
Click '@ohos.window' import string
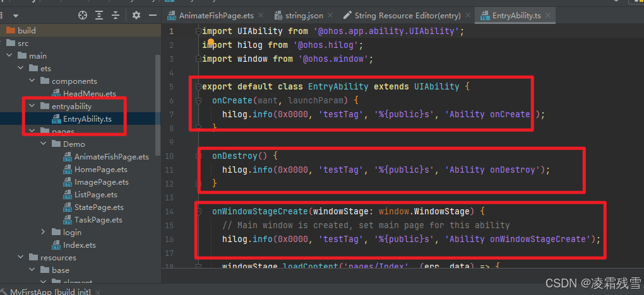coord(334,59)
